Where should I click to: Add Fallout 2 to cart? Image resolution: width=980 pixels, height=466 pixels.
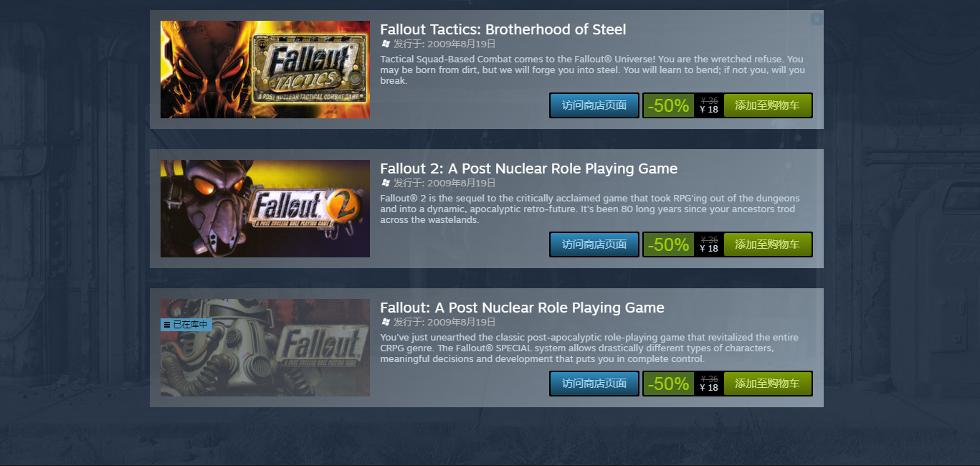767,244
